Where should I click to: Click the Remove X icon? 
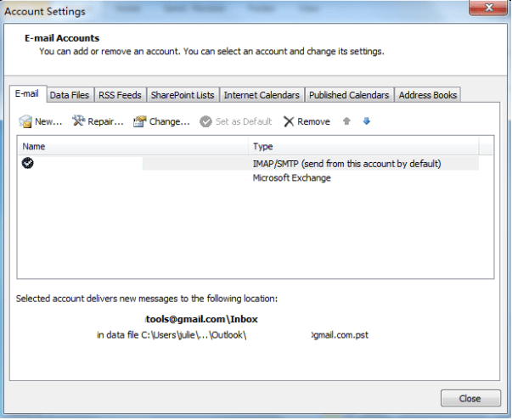tap(289, 121)
